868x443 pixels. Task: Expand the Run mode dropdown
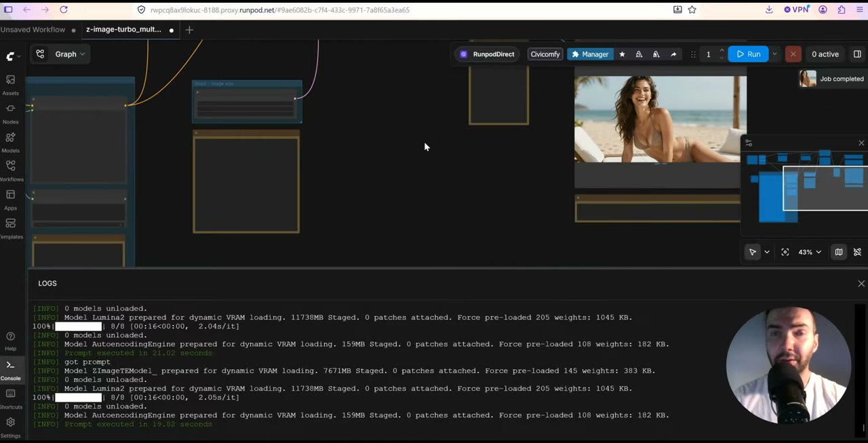click(x=774, y=54)
